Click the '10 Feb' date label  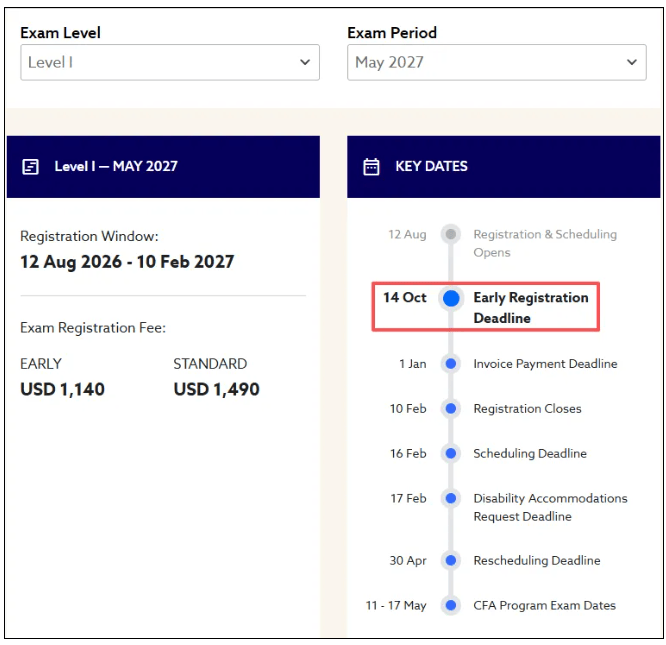(x=408, y=408)
